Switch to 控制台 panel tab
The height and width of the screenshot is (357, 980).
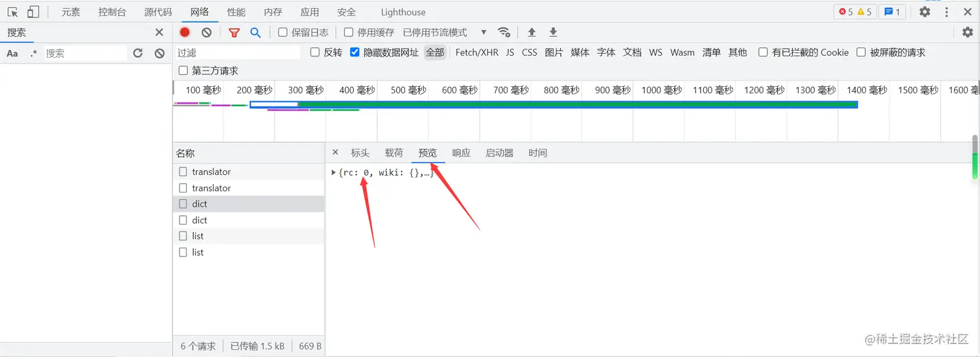point(112,12)
